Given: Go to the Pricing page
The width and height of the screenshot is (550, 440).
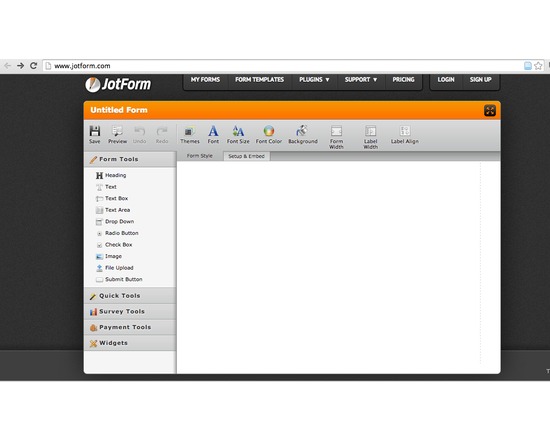Looking at the screenshot, I should tap(403, 80).
